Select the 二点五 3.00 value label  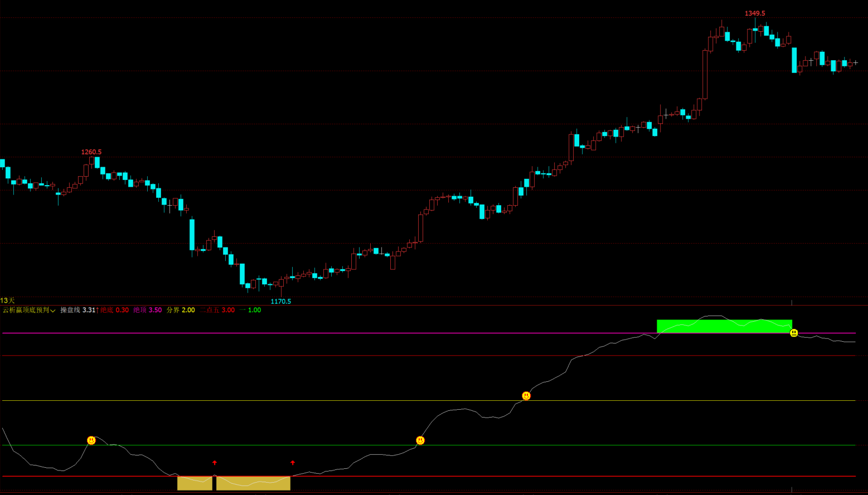[217, 310]
